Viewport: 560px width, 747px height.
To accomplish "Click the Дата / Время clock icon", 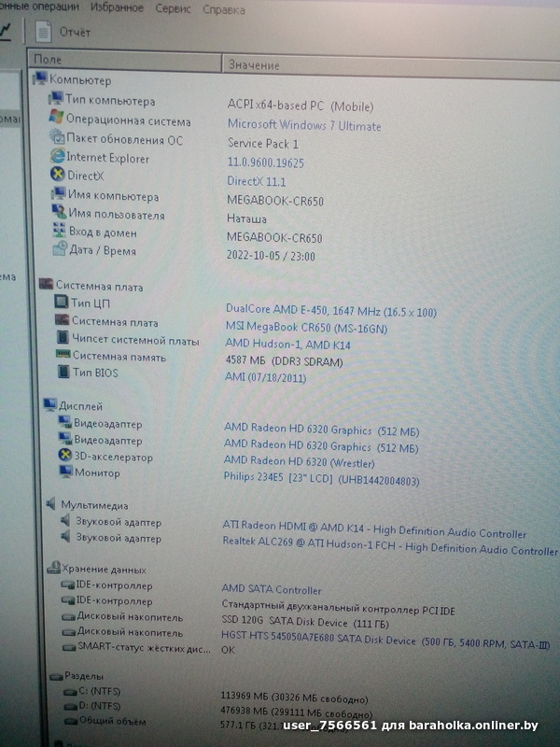I will pos(60,248).
